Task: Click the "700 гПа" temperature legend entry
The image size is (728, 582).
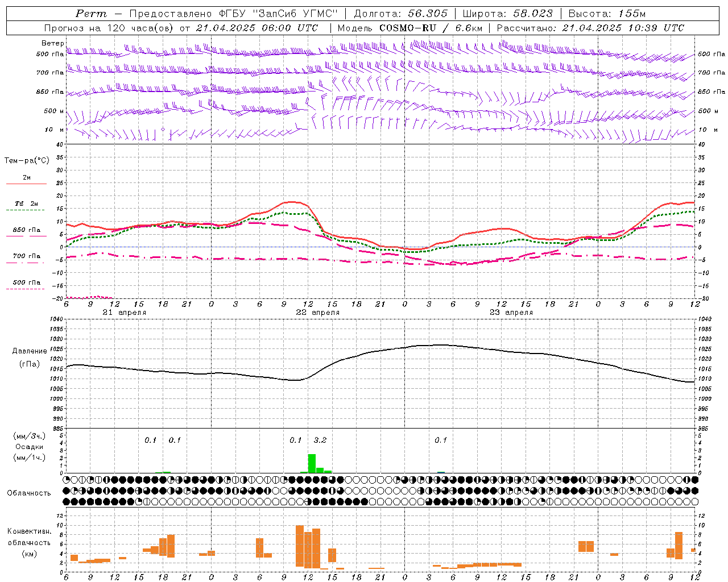Action: 26,256
